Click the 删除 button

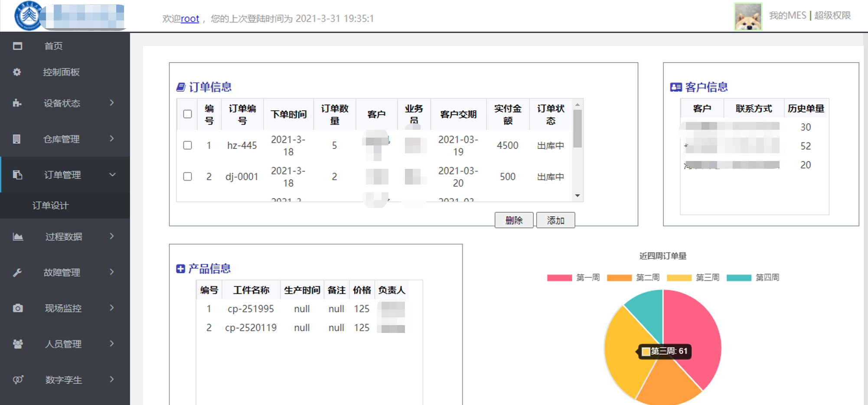514,220
